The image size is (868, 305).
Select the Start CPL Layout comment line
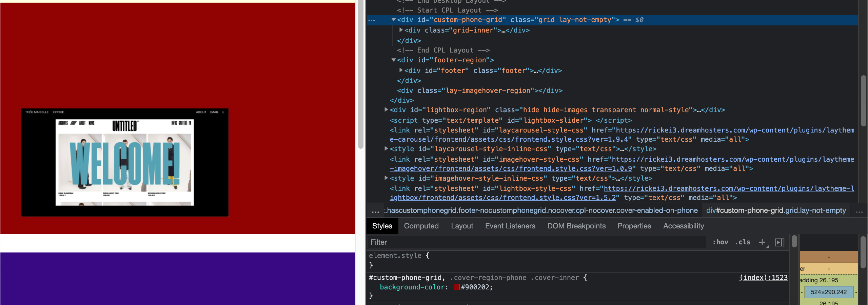point(447,10)
